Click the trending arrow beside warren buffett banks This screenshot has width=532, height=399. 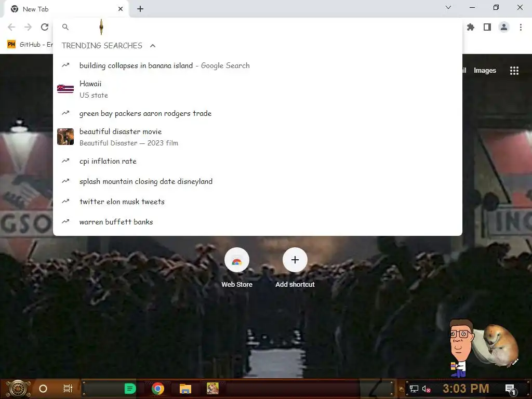[65, 221]
